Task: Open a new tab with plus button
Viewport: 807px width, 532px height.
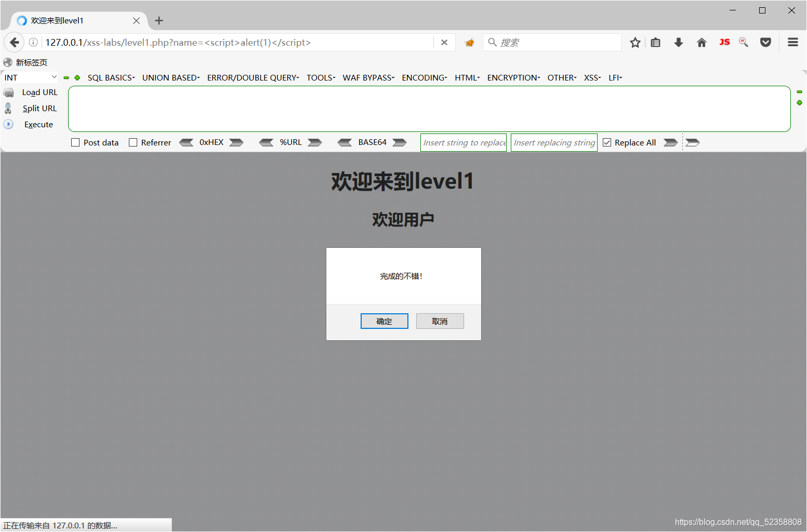Action: click(159, 21)
